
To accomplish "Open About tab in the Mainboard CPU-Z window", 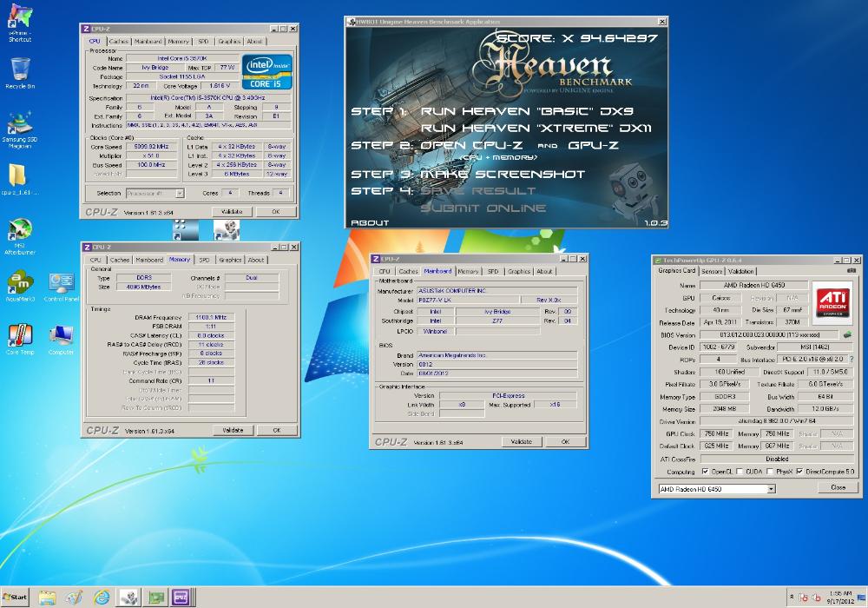I will tap(544, 271).
